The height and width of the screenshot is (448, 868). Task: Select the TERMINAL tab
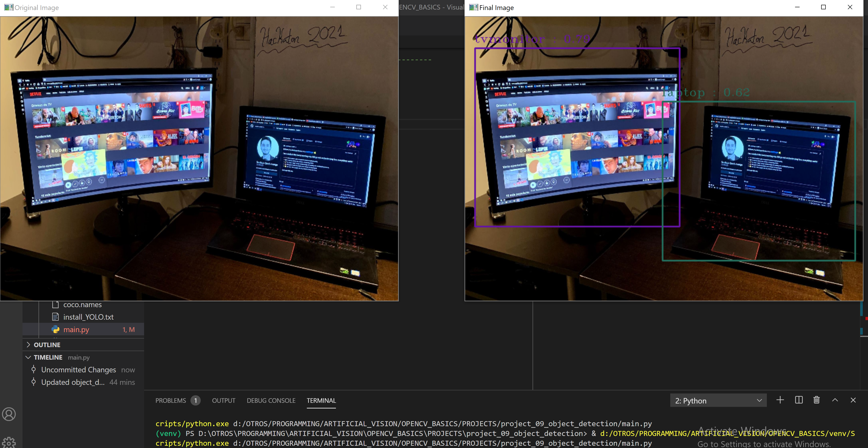[321, 401]
